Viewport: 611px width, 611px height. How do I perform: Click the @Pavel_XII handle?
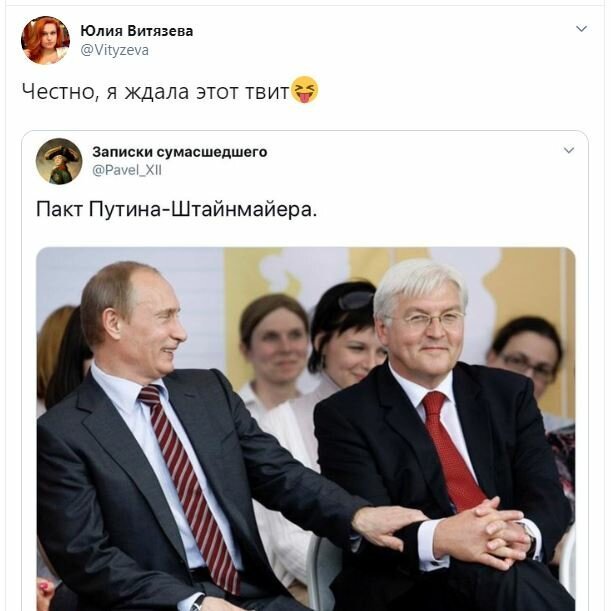pos(127,170)
